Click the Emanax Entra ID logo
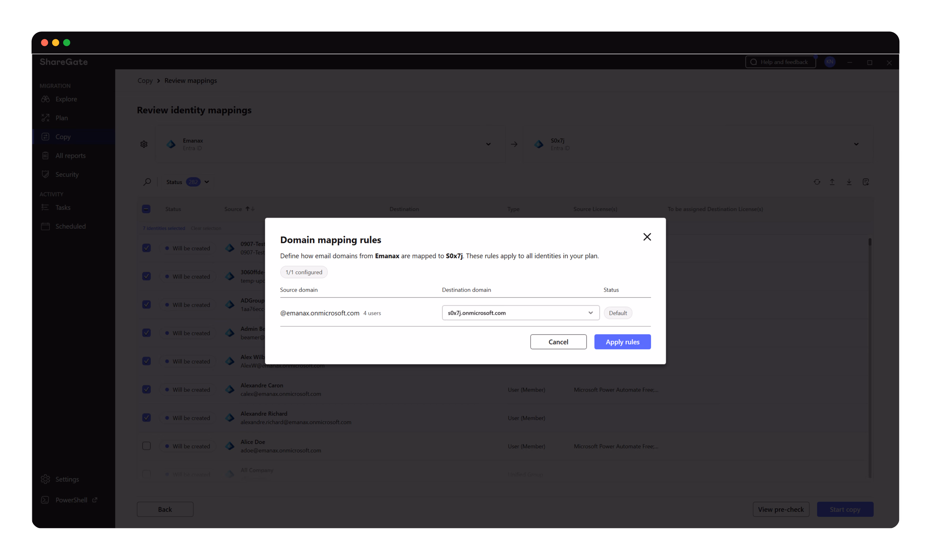The width and height of the screenshot is (931, 560). [x=171, y=144]
